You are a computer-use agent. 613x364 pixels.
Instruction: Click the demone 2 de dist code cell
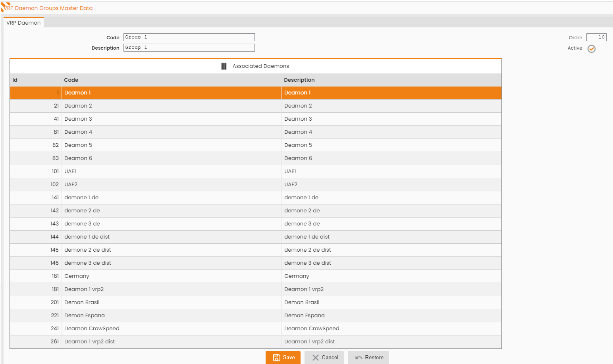coord(172,250)
